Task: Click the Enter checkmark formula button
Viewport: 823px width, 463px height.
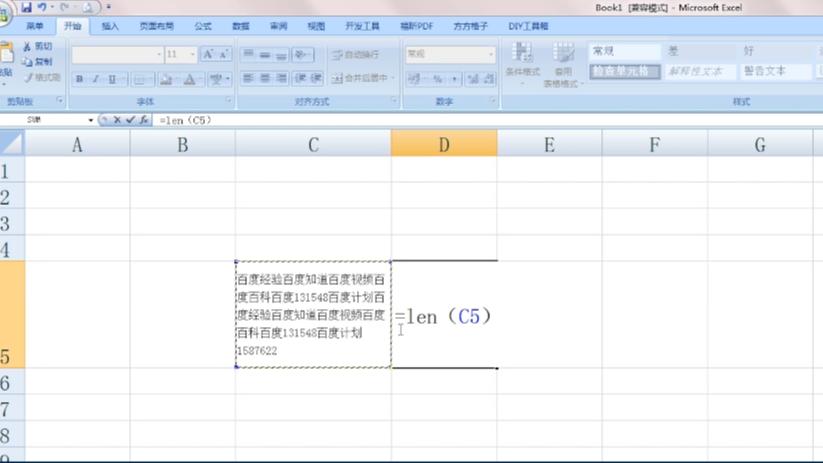Action: point(130,120)
